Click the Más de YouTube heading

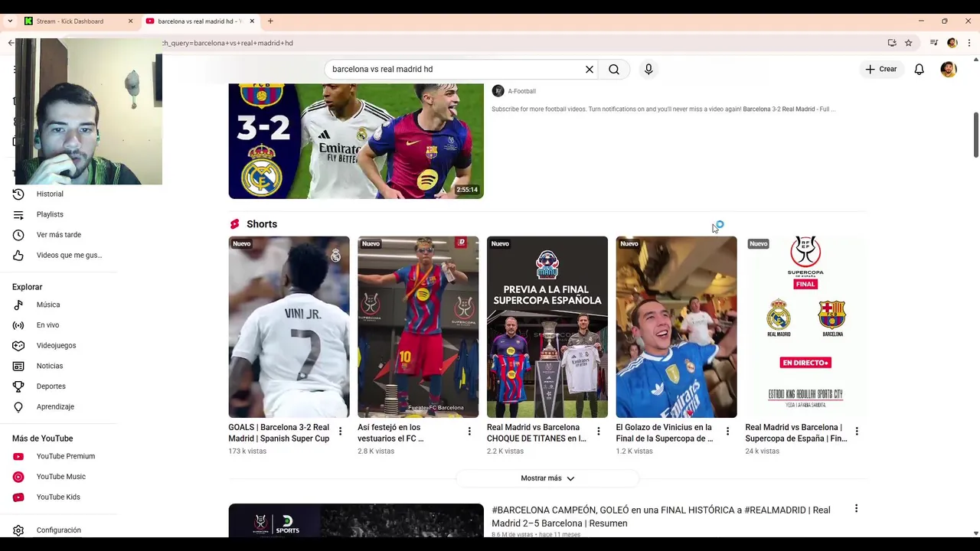(43, 439)
